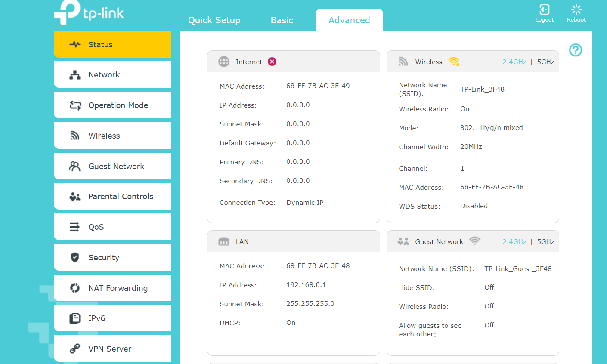The width and height of the screenshot is (607, 364).
Task: Open the NAT Forwarding menu item
Action: coord(112,288)
